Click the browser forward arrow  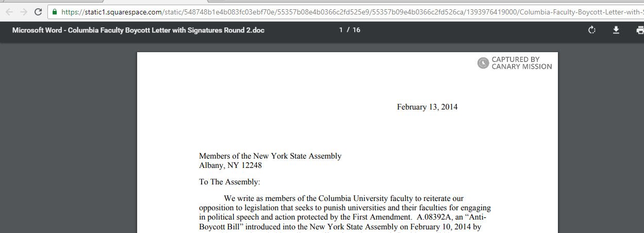[23, 11]
